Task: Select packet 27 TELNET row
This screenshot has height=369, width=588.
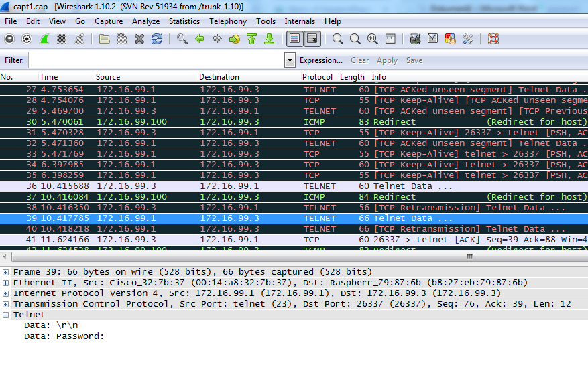Action: [294, 90]
